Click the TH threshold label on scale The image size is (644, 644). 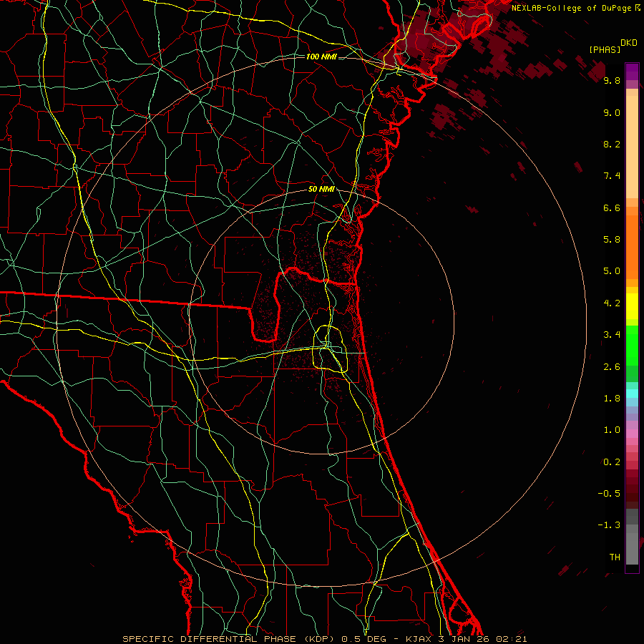pyautogui.click(x=615, y=557)
